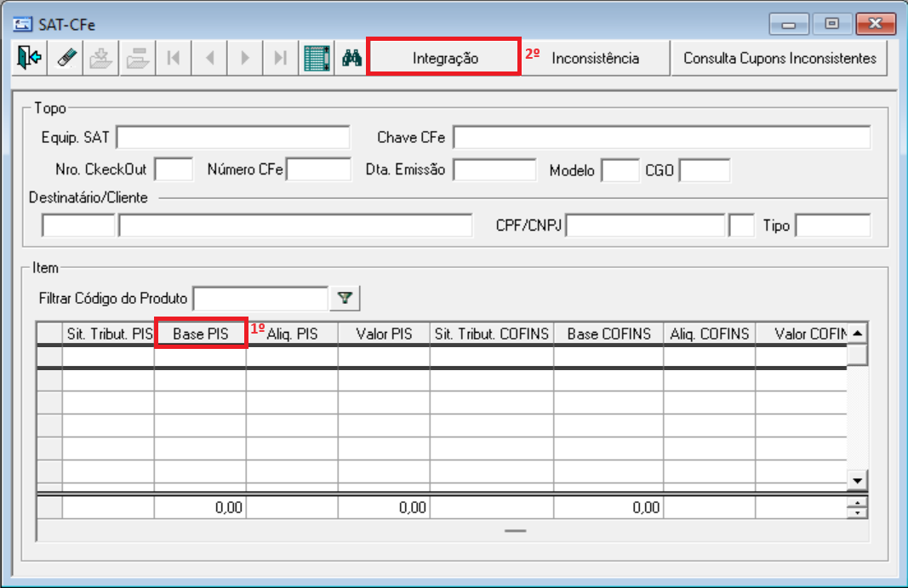Click the Valor COFINS column header
Screen dimensions: 908x588
click(802, 334)
